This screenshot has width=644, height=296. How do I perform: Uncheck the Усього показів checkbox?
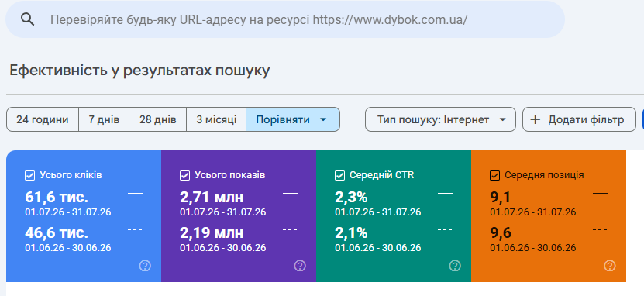184,175
